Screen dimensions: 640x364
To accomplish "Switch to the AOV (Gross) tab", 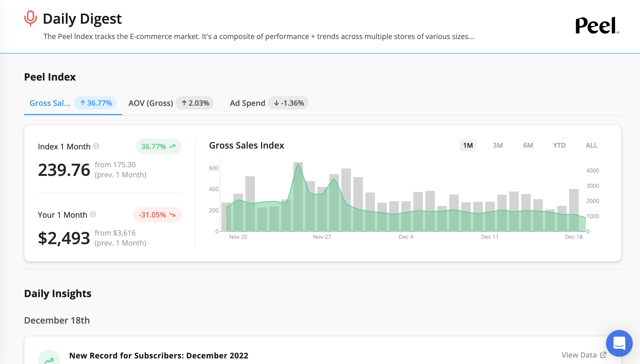I will pyautogui.click(x=151, y=103).
